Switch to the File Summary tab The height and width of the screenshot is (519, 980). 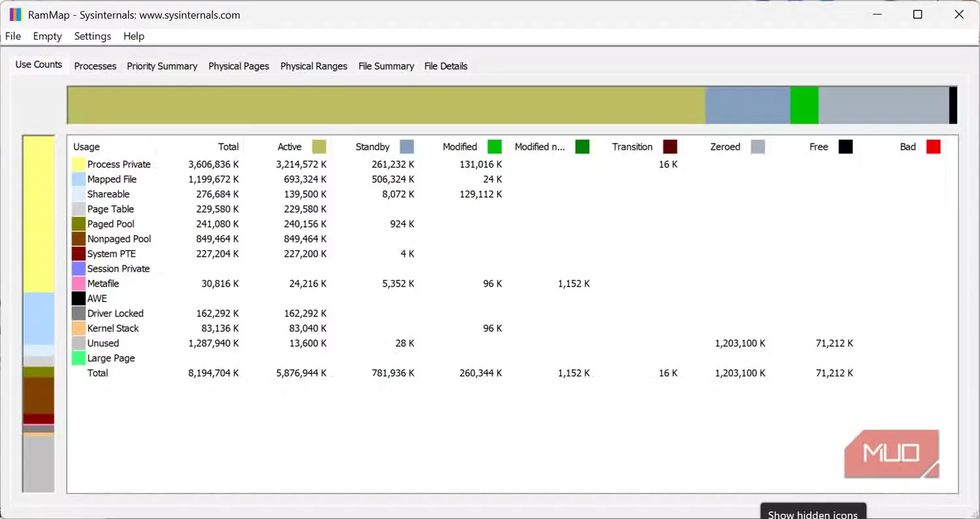[386, 66]
